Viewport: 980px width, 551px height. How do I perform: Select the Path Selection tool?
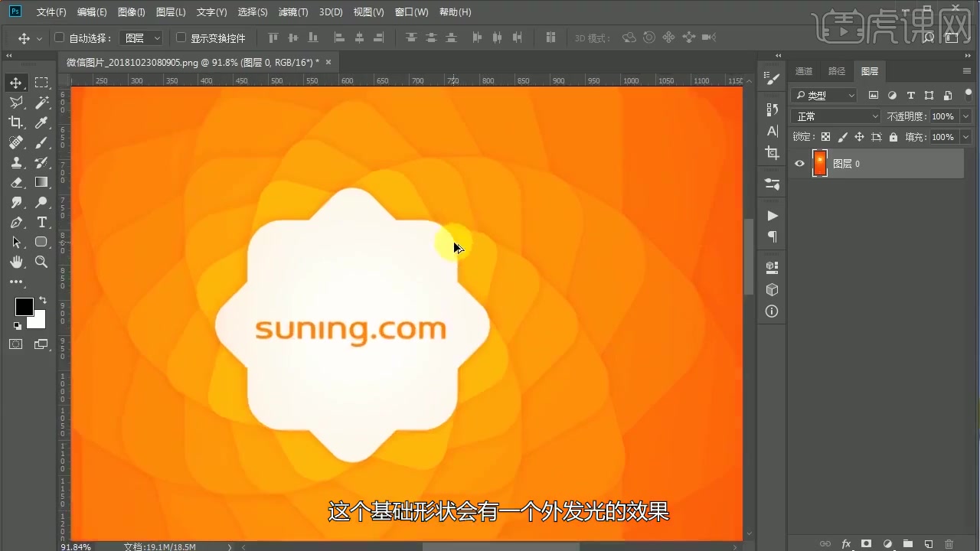[16, 242]
